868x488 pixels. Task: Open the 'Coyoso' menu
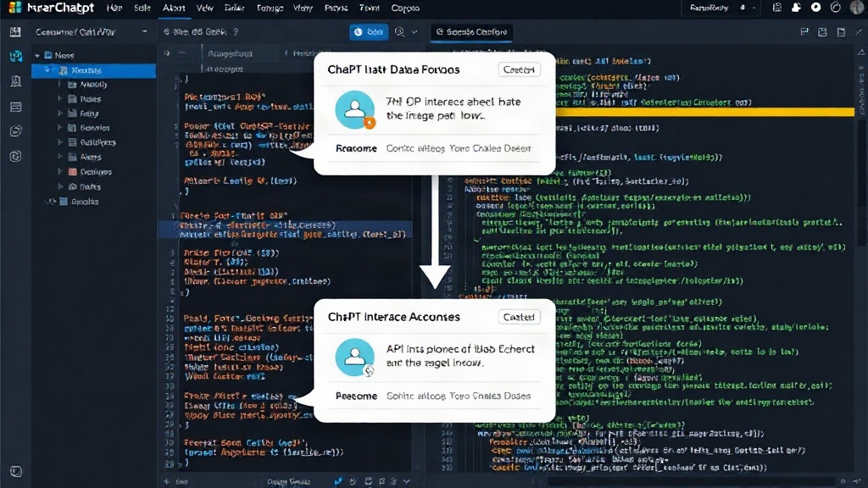point(405,8)
